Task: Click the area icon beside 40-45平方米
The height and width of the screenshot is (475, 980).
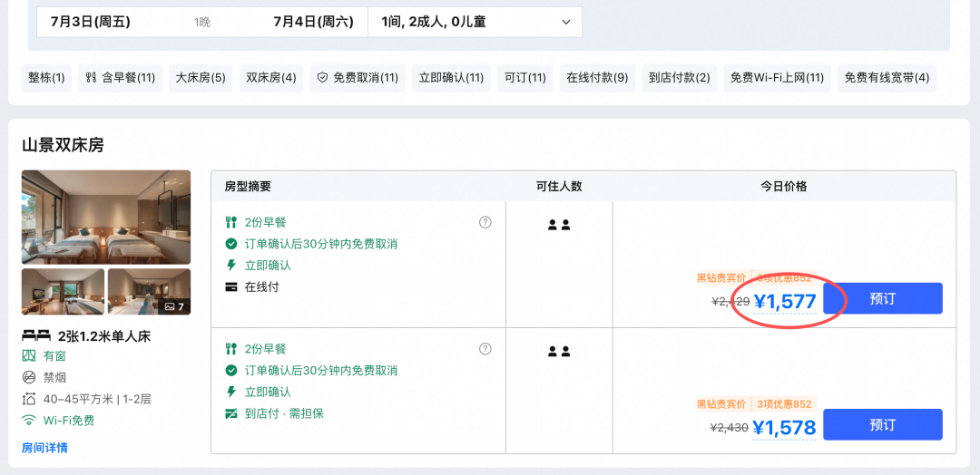Action: 29,399
